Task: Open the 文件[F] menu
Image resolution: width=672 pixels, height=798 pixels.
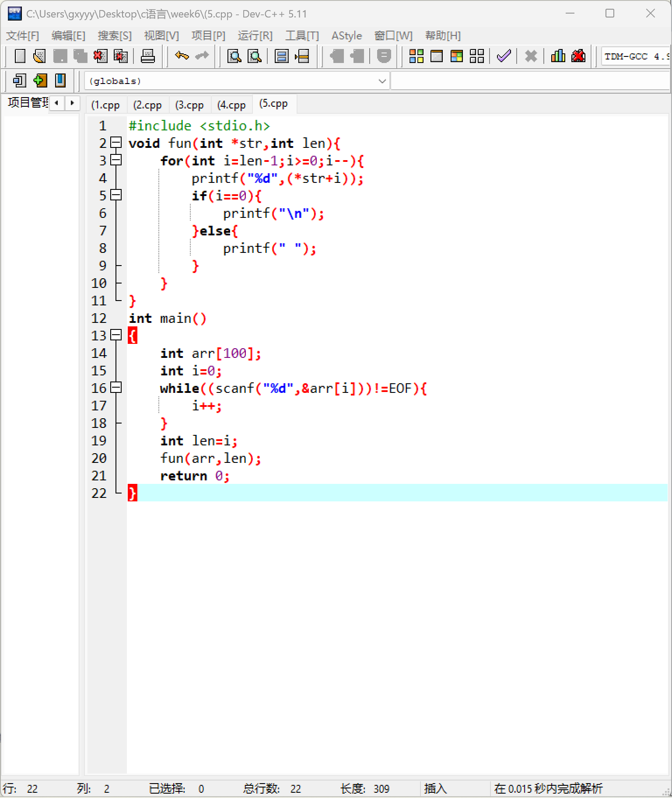Action: [22, 35]
